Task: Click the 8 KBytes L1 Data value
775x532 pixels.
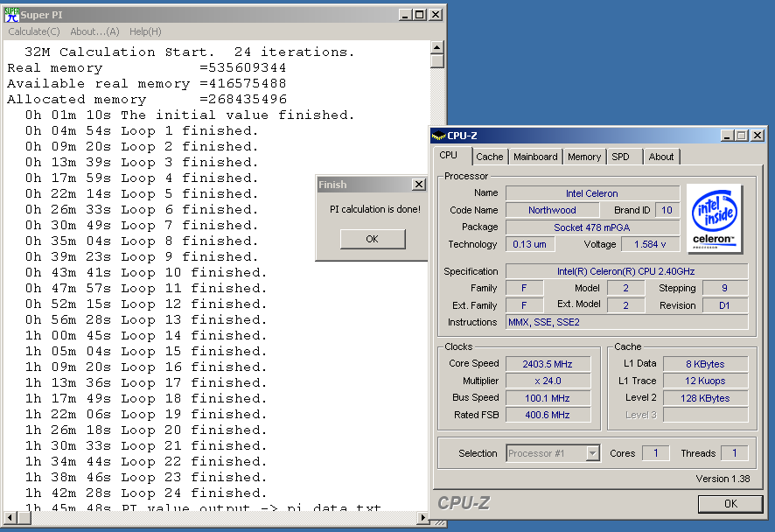Action: pyautogui.click(x=705, y=364)
